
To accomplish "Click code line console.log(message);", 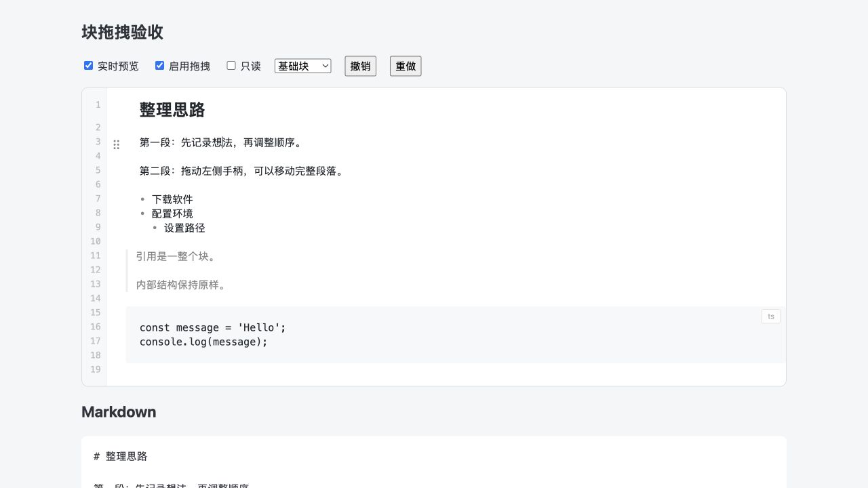I will (203, 342).
